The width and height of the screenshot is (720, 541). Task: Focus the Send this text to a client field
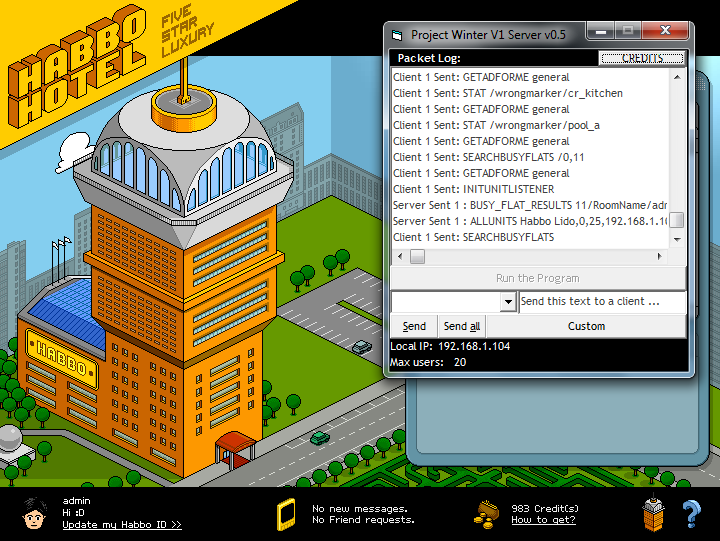point(602,302)
